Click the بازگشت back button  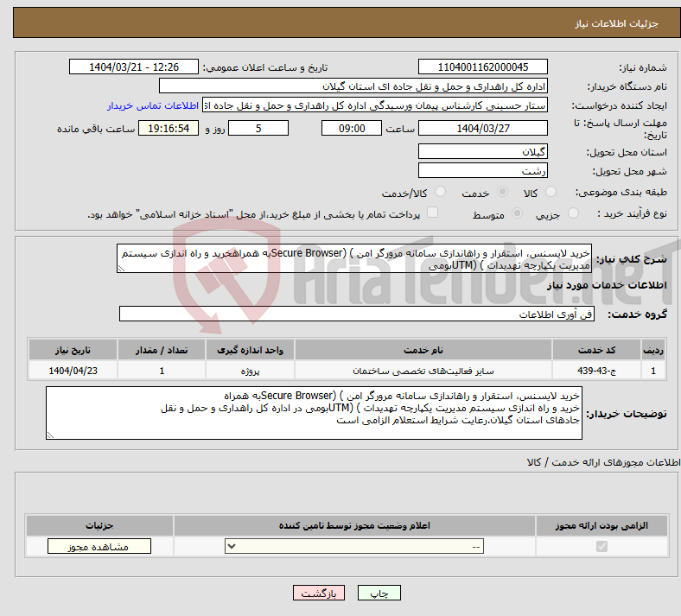tap(319, 593)
